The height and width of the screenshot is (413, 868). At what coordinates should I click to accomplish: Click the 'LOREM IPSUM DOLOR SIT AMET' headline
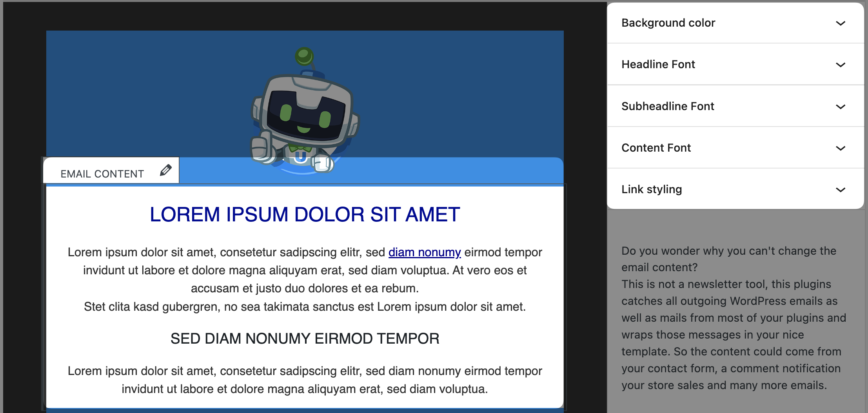(305, 215)
